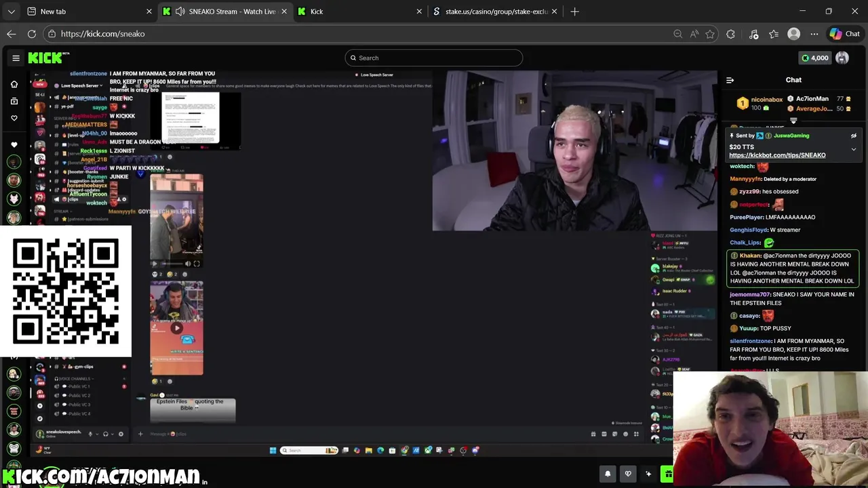Open Copilot Chat in the browser toolbar
The image size is (868, 488).
pyautogui.click(x=844, y=34)
